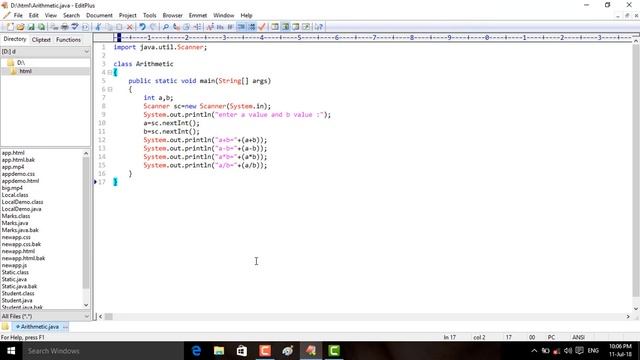
Task: Open the Search menu
Action: [x=71, y=16]
